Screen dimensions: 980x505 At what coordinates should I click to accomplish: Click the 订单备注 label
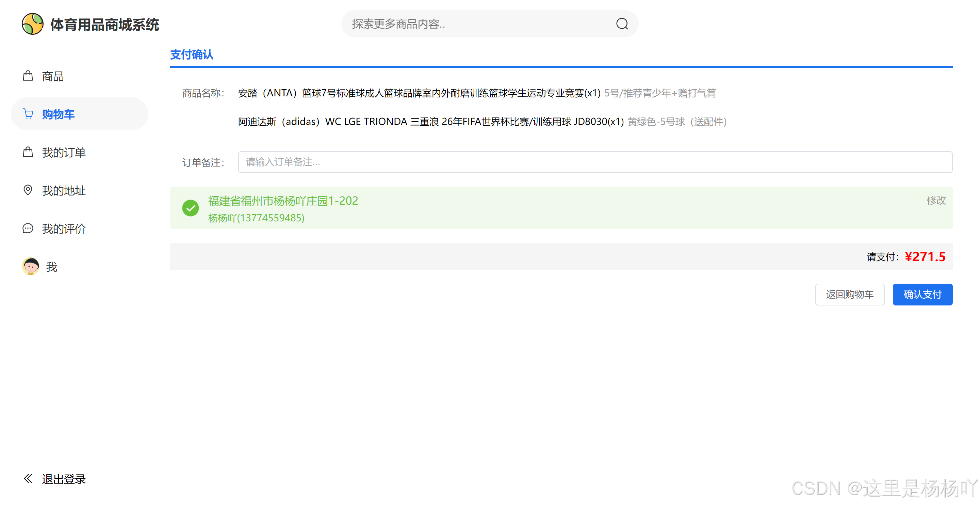tap(203, 163)
